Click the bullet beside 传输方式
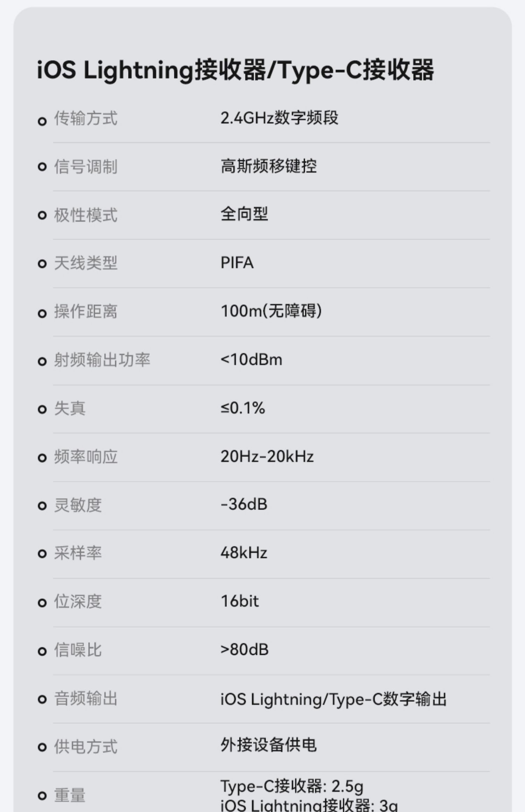Screen dimensions: 525x812 tap(42, 121)
